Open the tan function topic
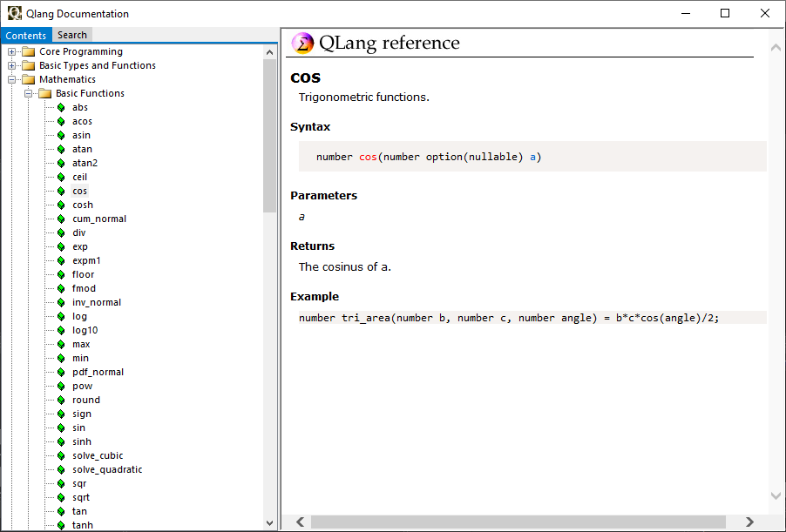This screenshot has height=532, width=786. (79, 511)
